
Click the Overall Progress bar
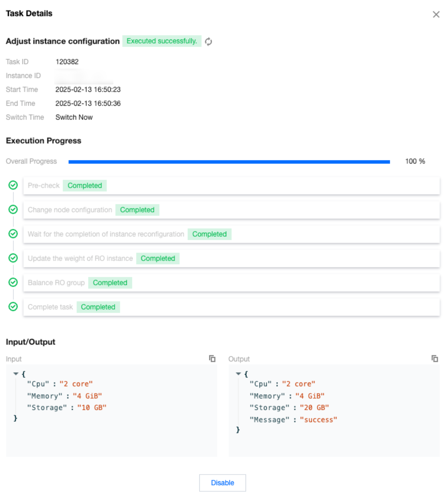tap(229, 162)
